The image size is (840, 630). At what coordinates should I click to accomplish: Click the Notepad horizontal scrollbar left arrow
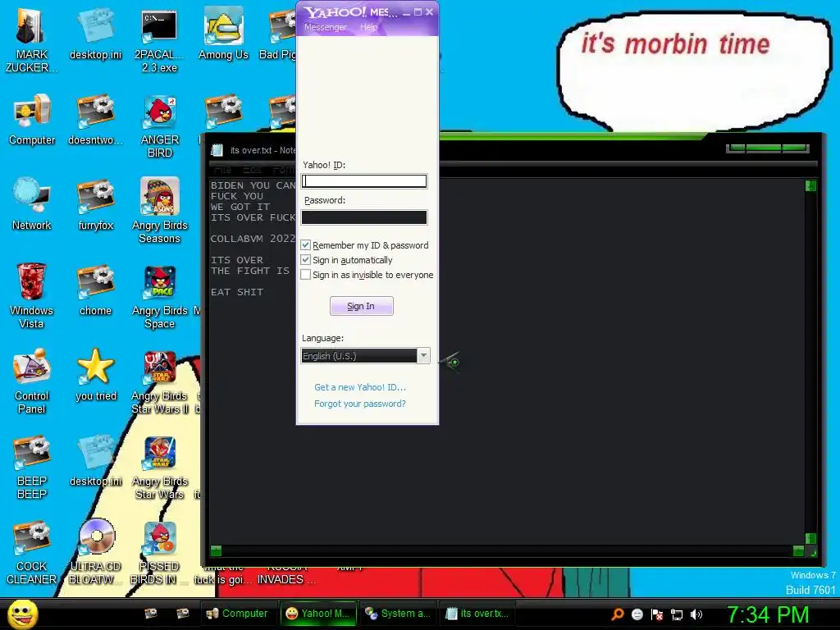(x=216, y=550)
